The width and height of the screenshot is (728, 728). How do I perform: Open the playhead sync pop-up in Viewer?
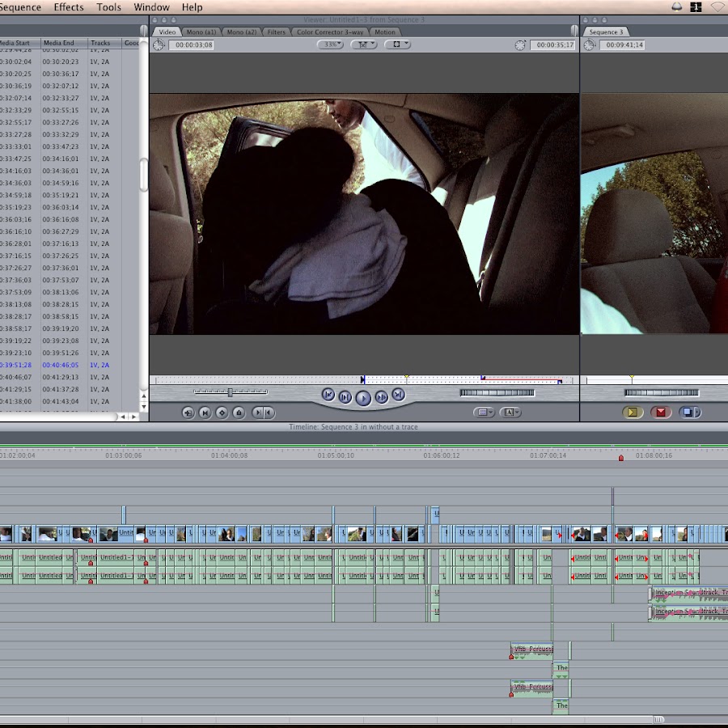pyautogui.click(x=363, y=44)
